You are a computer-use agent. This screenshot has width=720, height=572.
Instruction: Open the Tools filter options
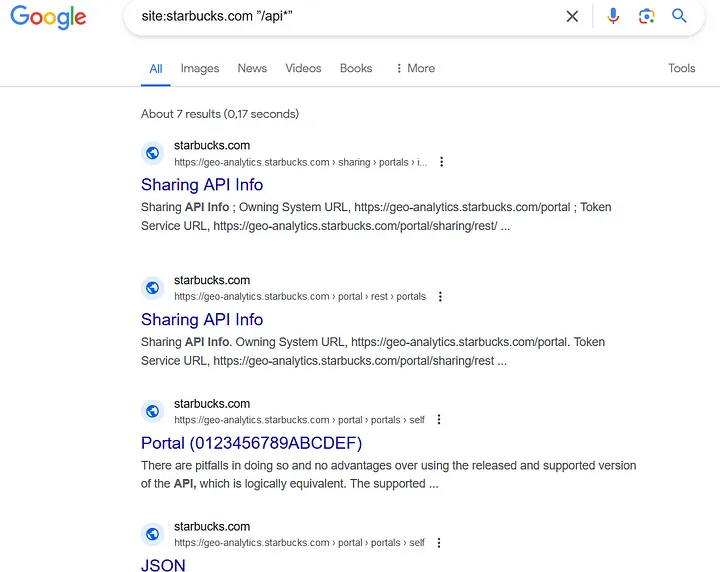click(x=682, y=68)
